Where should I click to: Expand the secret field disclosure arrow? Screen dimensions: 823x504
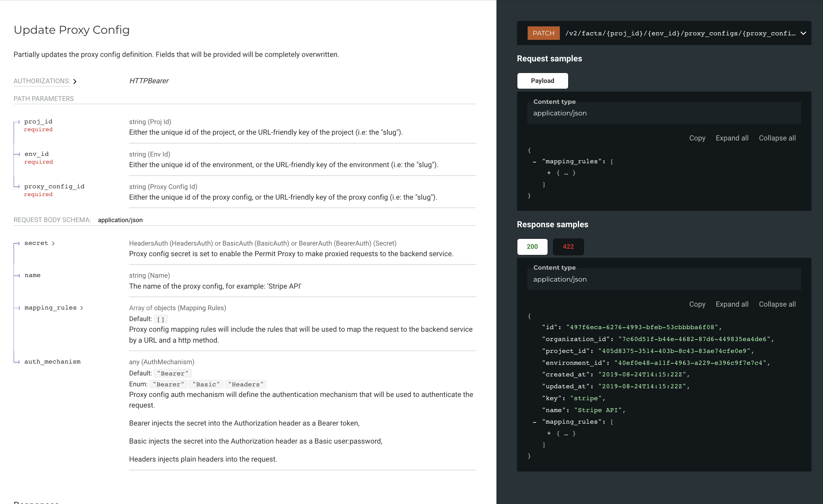pyautogui.click(x=54, y=243)
